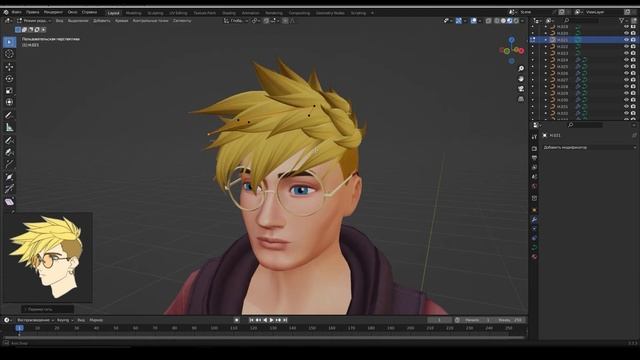The height and width of the screenshot is (360, 640).
Task: Open the edit mode dropdown
Action: pyautogui.click(x=34, y=21)
